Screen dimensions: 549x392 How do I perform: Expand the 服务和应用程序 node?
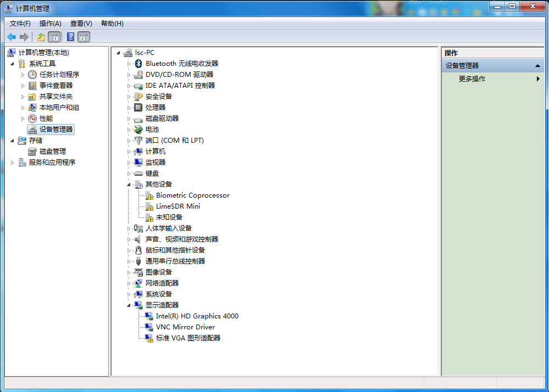pyautogui.click(x=12, y=163)
